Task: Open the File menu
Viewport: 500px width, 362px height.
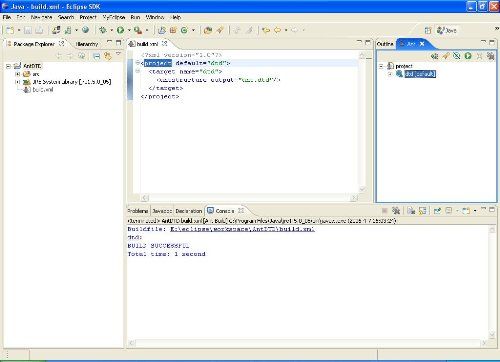Action: coord(7,17)
